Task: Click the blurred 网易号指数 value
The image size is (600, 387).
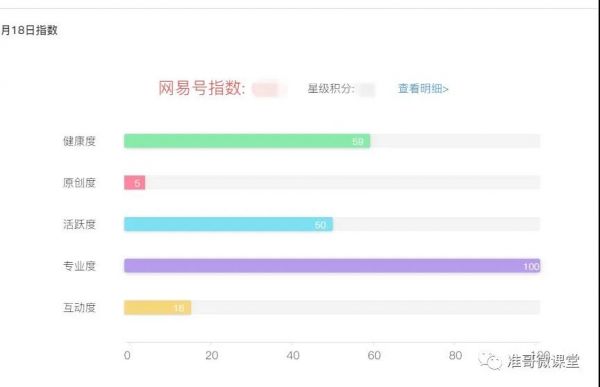Action: pos(269,89)
